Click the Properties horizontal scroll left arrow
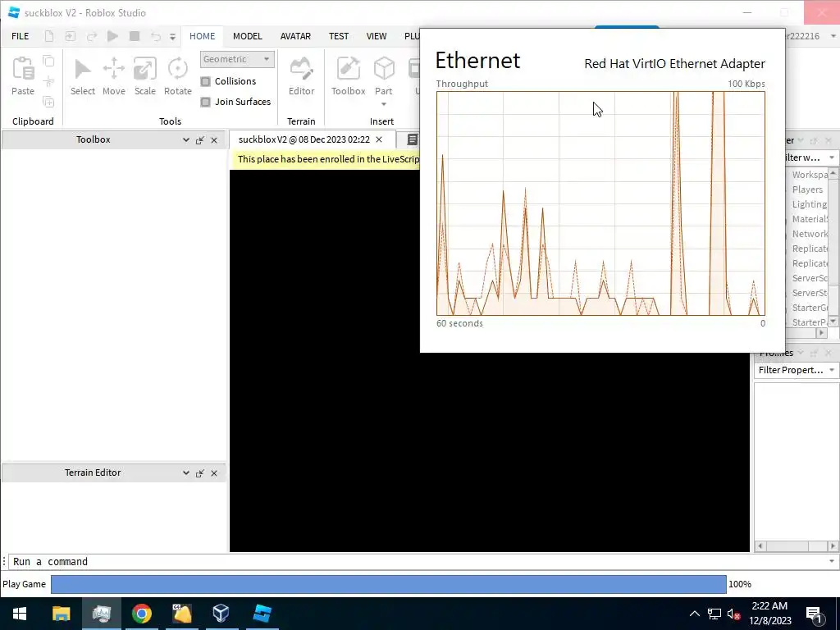This screenshot has width=840, height=630. [x=760, y=546]
